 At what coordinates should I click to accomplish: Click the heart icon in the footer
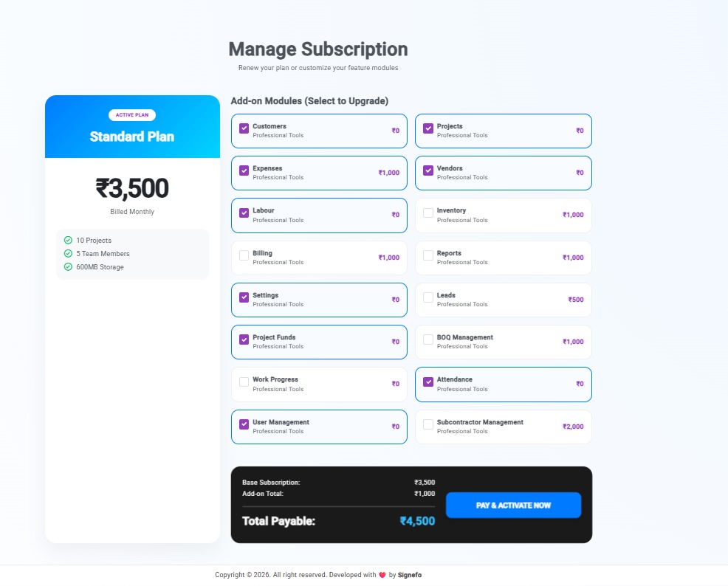(382, 575)
